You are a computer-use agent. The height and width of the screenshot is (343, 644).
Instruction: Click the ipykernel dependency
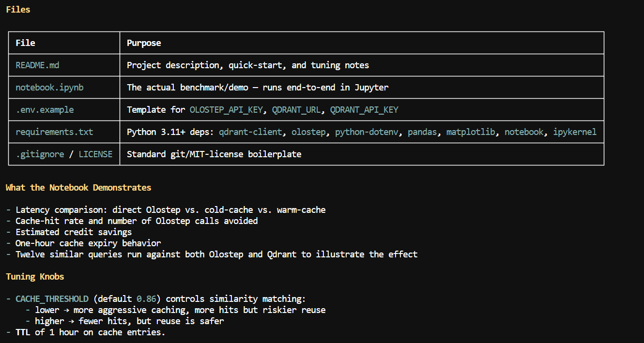[575, 132]
